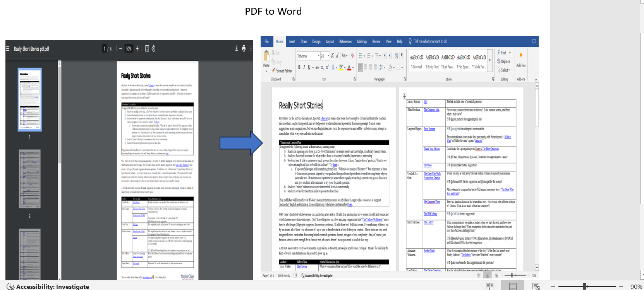Click the Decrease Indent icon
Screen dimensions: 644x290
(x=385, y=56)
